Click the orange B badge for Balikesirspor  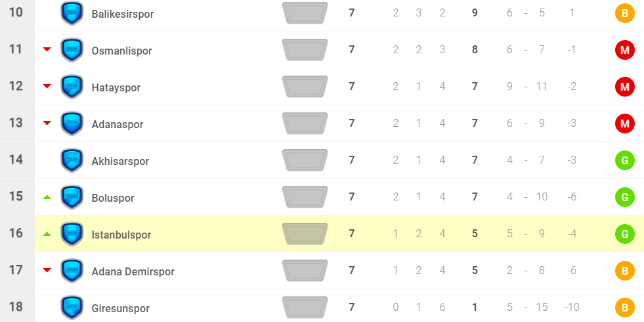pos(624,13)
